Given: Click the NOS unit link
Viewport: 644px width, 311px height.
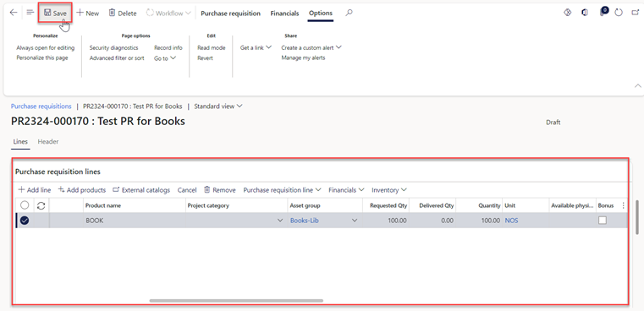Looking at the screenshot, I should click(x=511, y=221).
